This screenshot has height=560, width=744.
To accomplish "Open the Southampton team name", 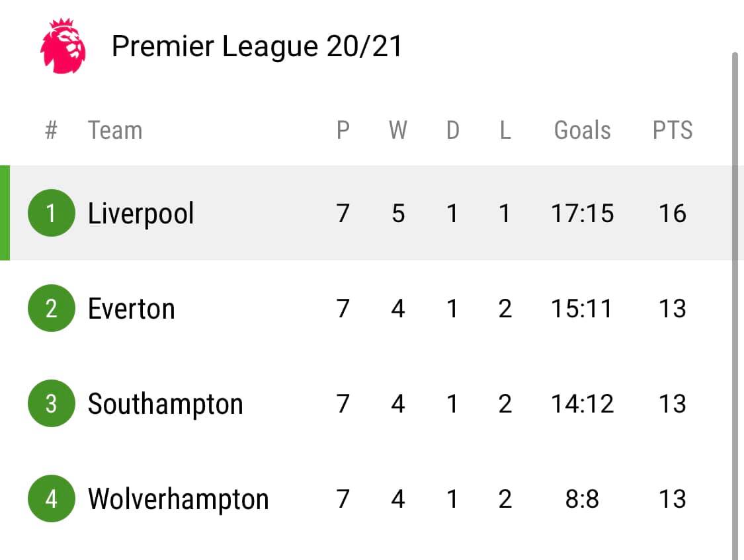I will coord(165,405).
